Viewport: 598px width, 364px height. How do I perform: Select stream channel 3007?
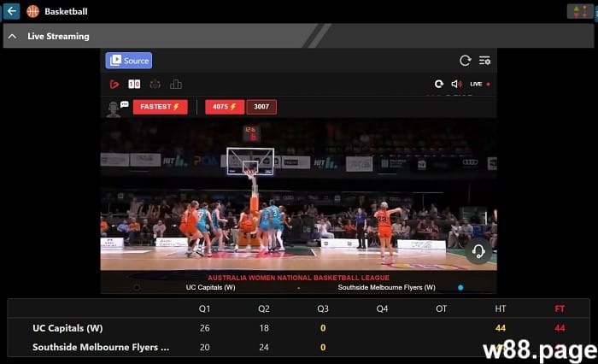[261, 107]
